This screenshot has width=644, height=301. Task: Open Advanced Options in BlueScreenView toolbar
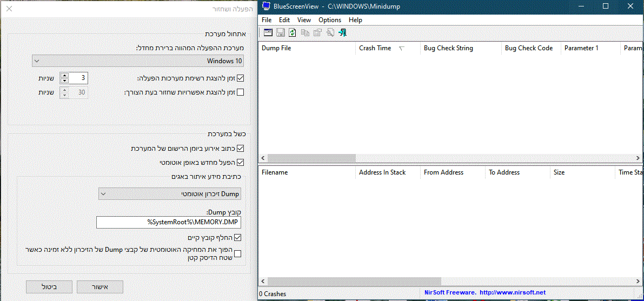coord(268,33)
